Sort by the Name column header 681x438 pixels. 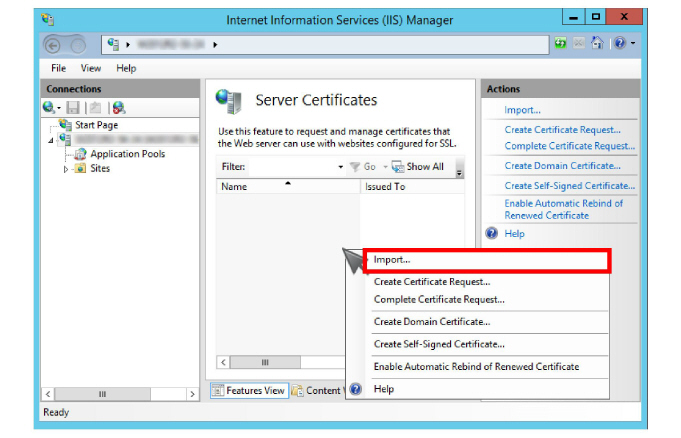click(234, 187)
